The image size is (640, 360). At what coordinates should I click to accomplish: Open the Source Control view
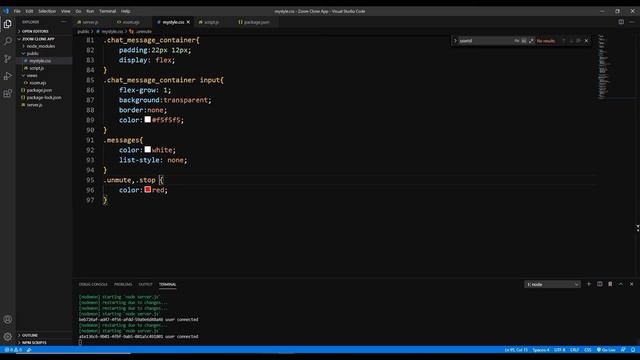point(7,58)
